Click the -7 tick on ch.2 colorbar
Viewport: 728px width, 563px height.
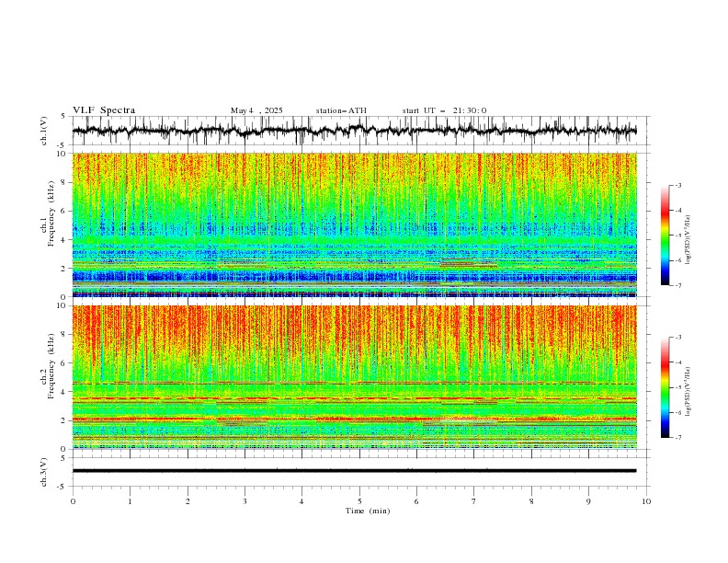[x=677, y=437]
